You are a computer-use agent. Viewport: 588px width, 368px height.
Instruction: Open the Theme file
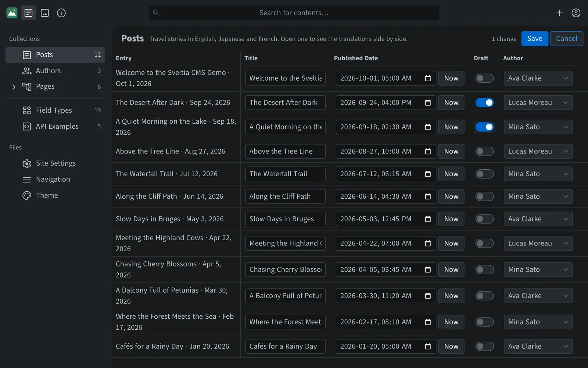55,195
